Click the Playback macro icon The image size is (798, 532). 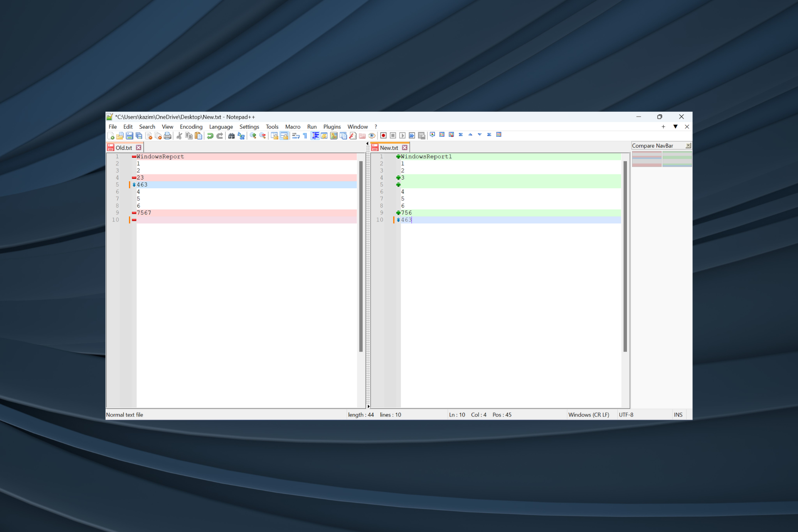402,135
